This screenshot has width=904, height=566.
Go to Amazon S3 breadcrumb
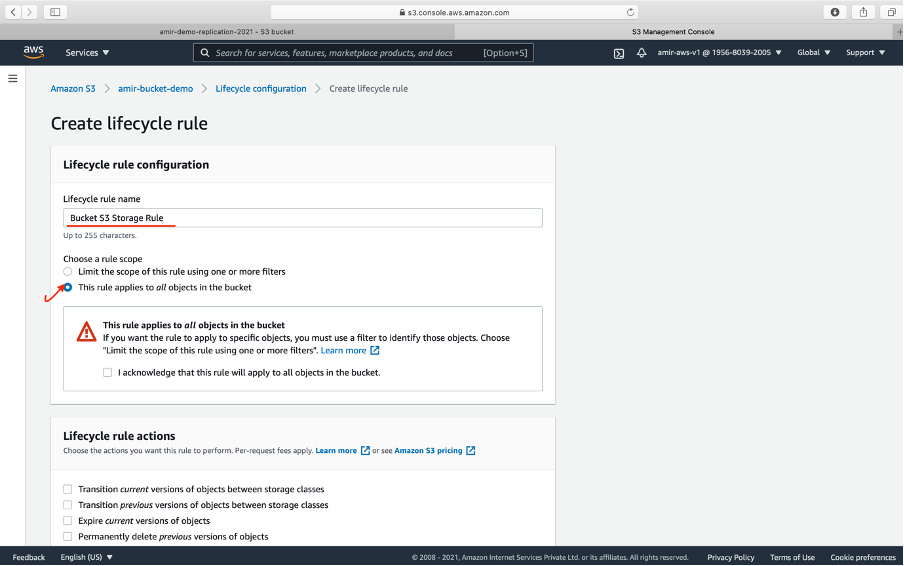point(73,89)
